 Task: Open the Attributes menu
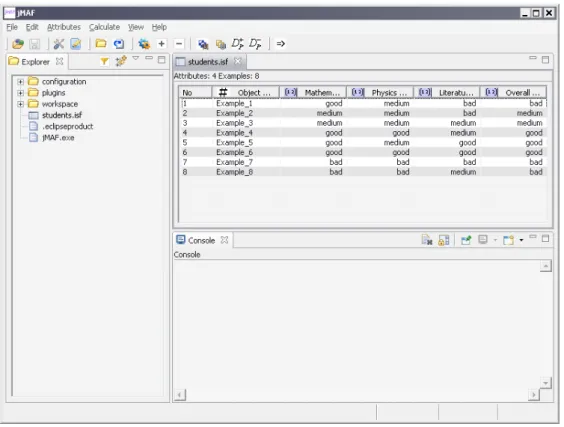[64, 27]
